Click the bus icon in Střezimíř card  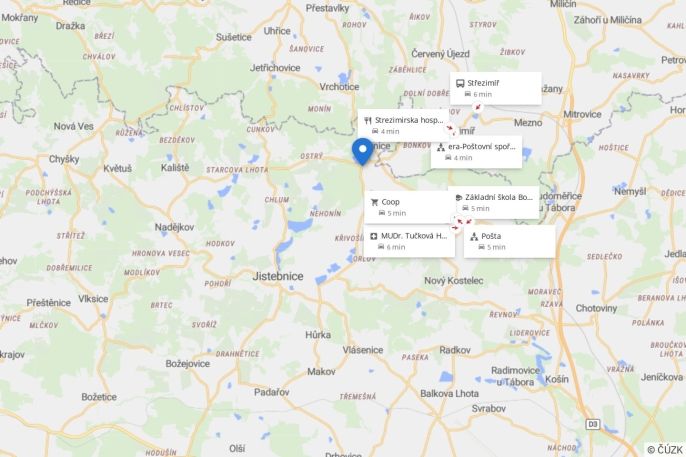(x=460, y=83)
